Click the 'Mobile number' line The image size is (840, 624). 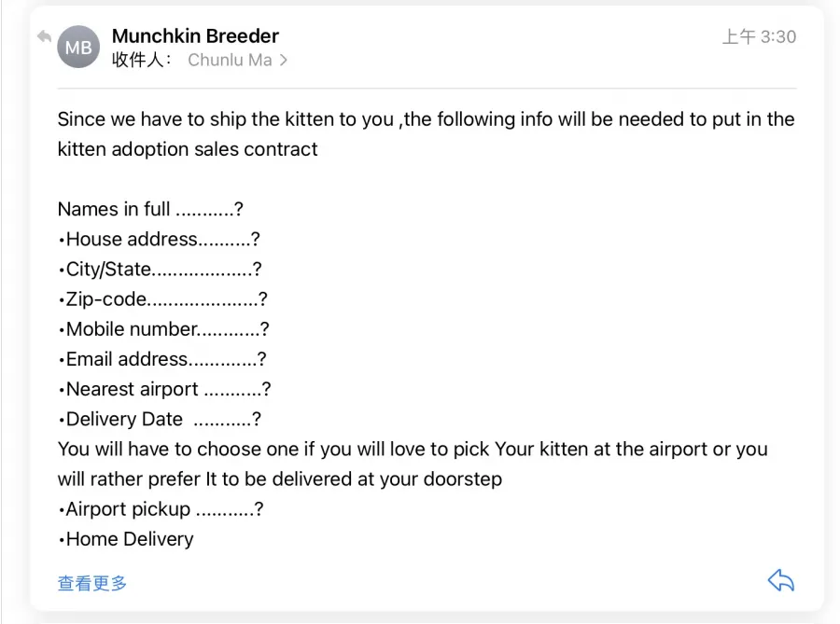click(x=163, y=328)
